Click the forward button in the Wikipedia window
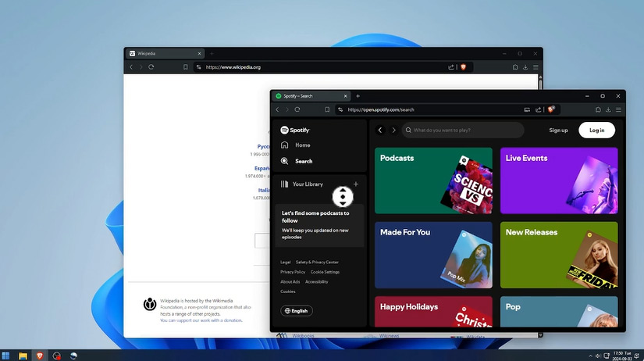Screen dimensions: 644x361 141,67
